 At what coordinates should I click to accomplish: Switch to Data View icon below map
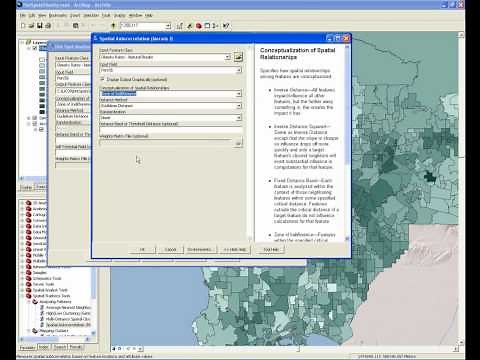[114, 349]
